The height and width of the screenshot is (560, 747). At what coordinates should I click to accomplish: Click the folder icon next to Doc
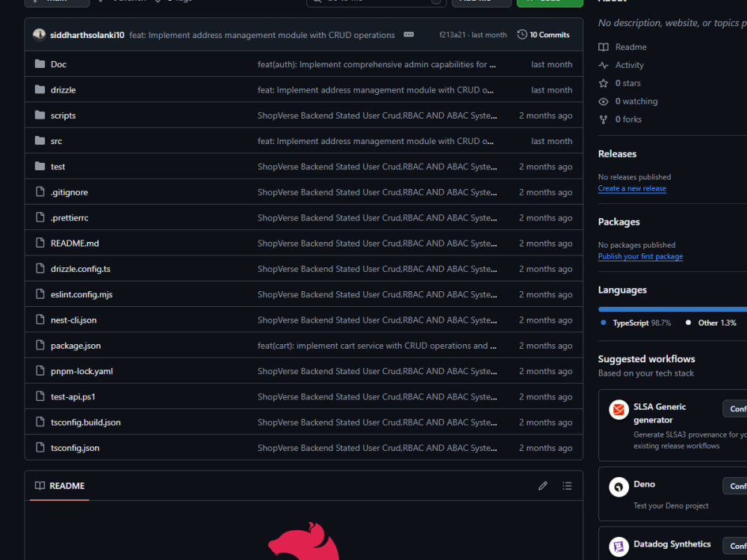(40, 63)
